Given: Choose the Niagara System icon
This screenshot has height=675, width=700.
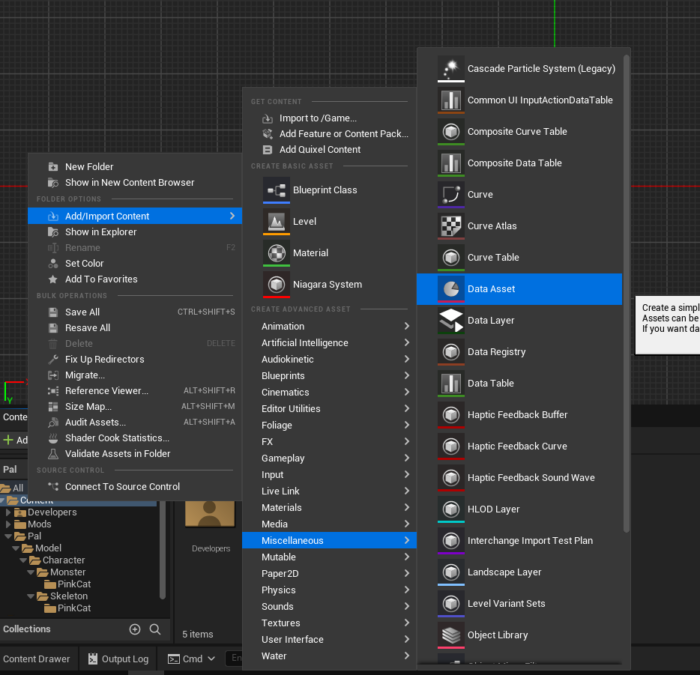Looking at the screenshot, I should click(x=276, y=285).
